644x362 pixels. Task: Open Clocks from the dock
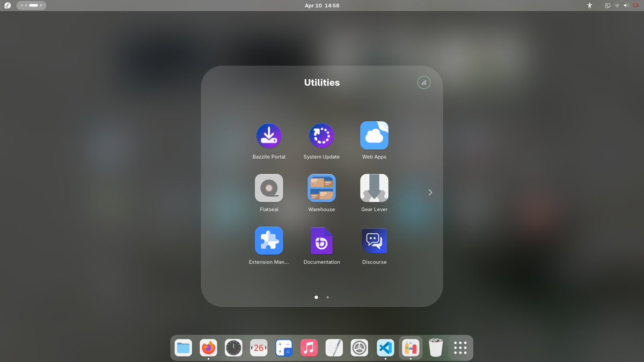pyautogui.click(x=233, y=348)
